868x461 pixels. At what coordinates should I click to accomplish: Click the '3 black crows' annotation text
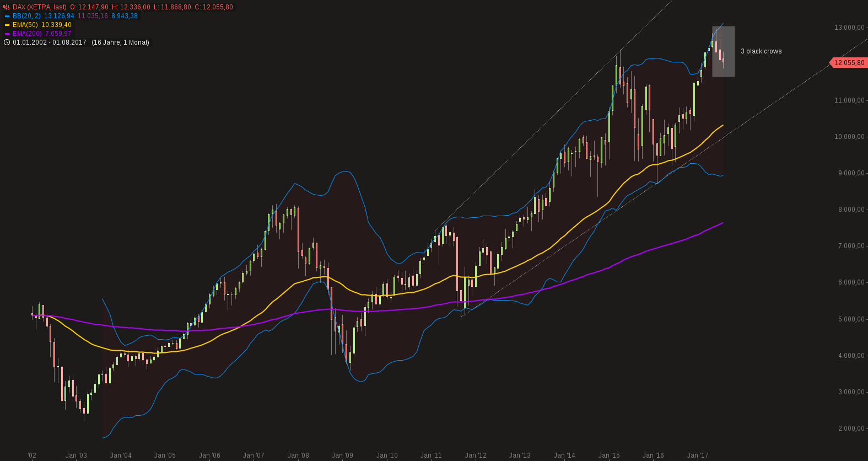761,51
